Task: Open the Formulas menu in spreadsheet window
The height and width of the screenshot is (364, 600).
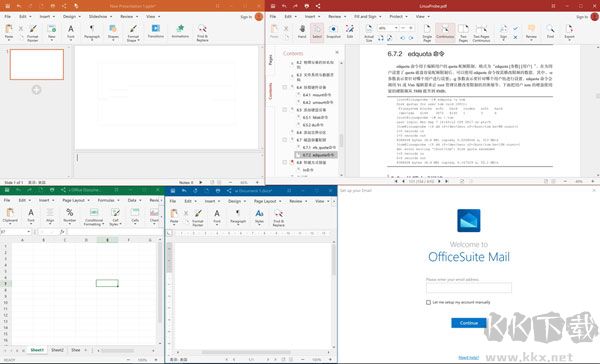Action: coord(108,200)
